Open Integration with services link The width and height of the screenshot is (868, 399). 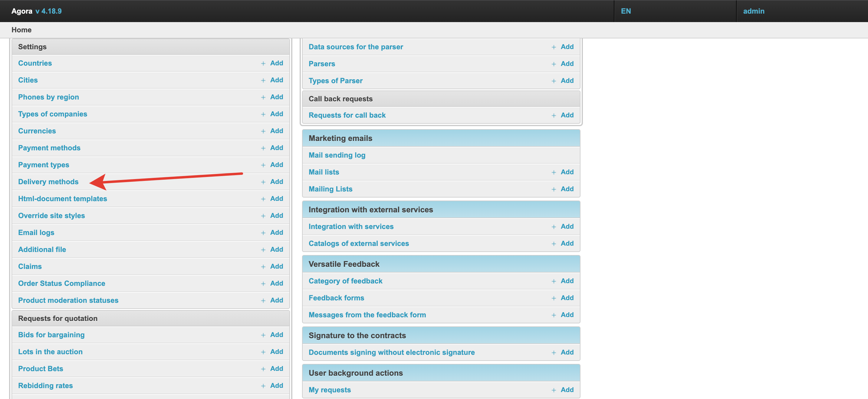click(351, 227)
